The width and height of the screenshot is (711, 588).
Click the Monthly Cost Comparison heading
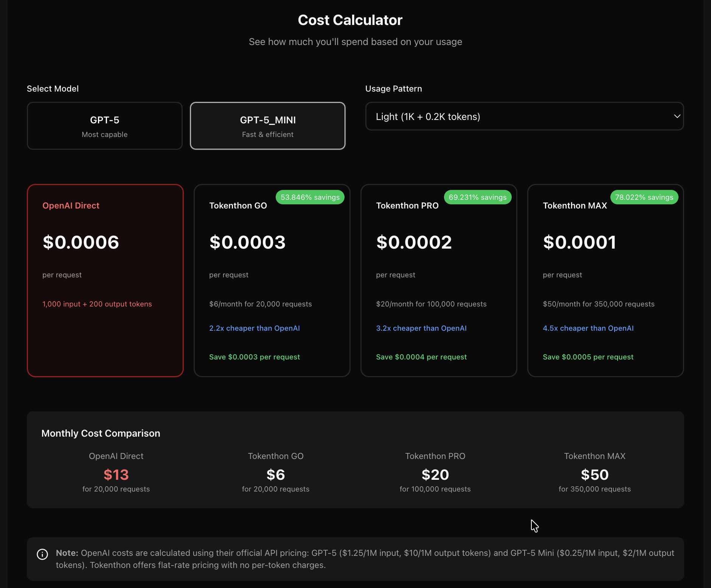(101, 433)
